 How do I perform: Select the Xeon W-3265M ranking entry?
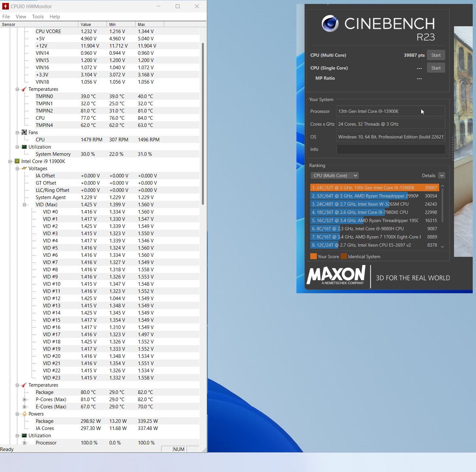coord(375,204)
